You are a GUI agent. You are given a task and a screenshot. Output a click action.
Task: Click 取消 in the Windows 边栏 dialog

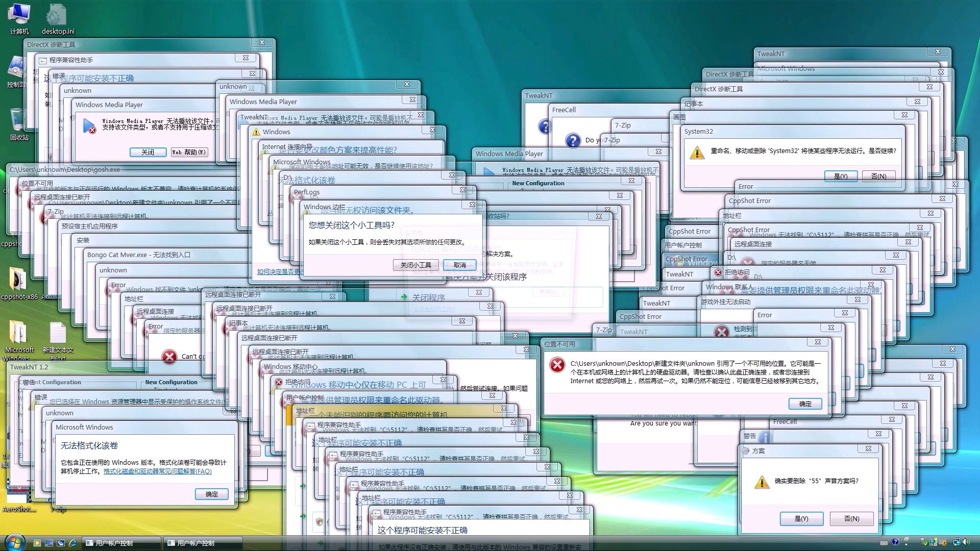(x=459, y=265)
